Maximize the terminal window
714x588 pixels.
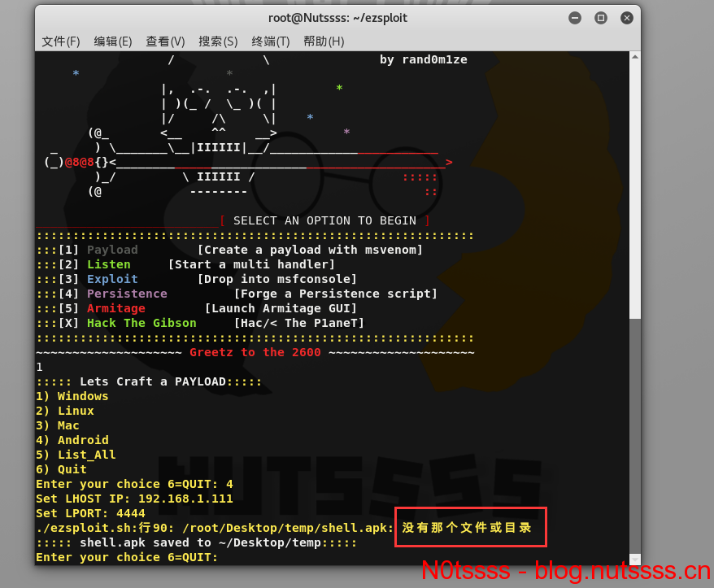(601, 18)
